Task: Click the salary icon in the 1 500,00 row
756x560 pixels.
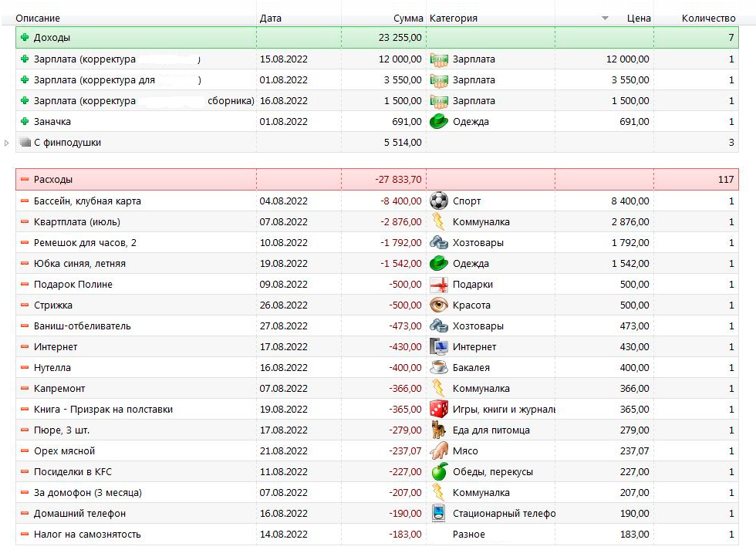Action: [x=439, y=101]
